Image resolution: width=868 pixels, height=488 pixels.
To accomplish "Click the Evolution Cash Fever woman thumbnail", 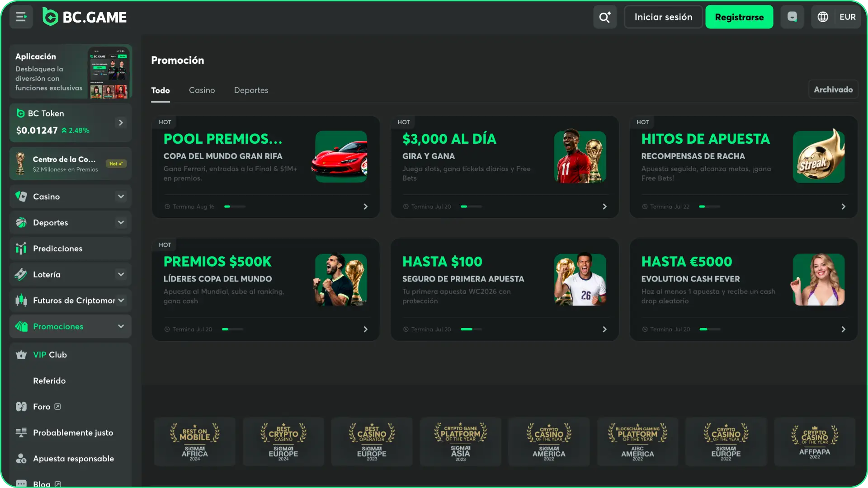I will [x=819, y=280].
